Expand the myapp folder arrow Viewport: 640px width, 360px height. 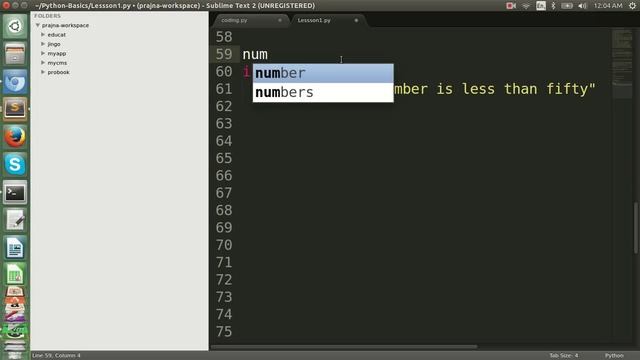click(x=43, y=53)
